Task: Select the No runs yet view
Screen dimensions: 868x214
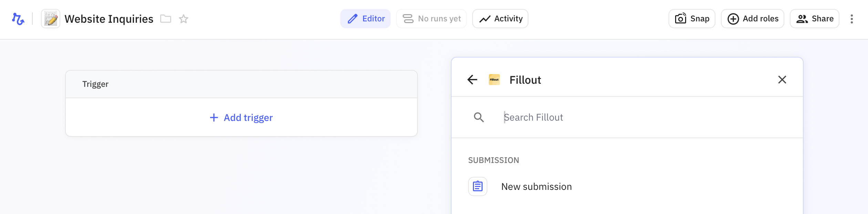Action: [431, 19]
